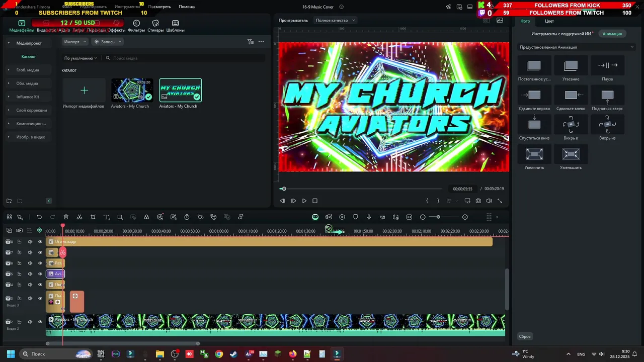
Task: Expand preview to fullscreen
Action: click(500, 201)
